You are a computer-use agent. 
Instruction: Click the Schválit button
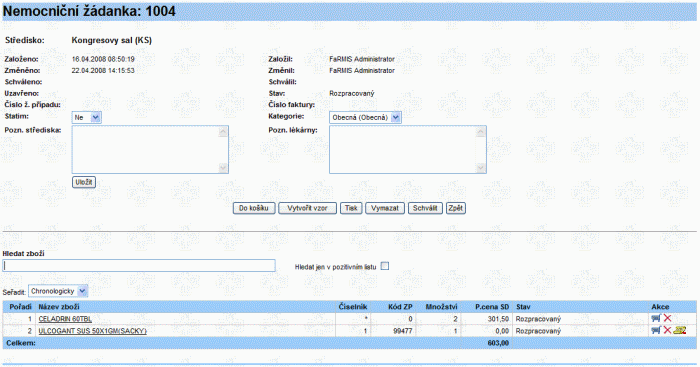[425, 209]
